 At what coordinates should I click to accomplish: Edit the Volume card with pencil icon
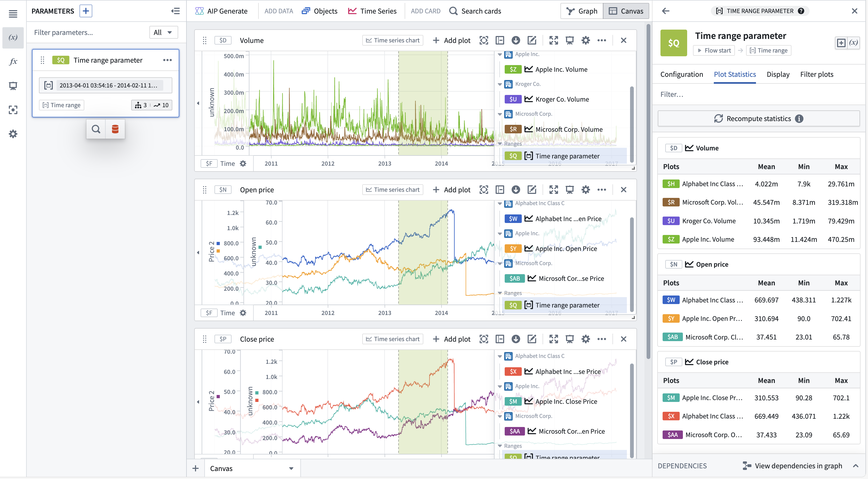coord(532,41)
